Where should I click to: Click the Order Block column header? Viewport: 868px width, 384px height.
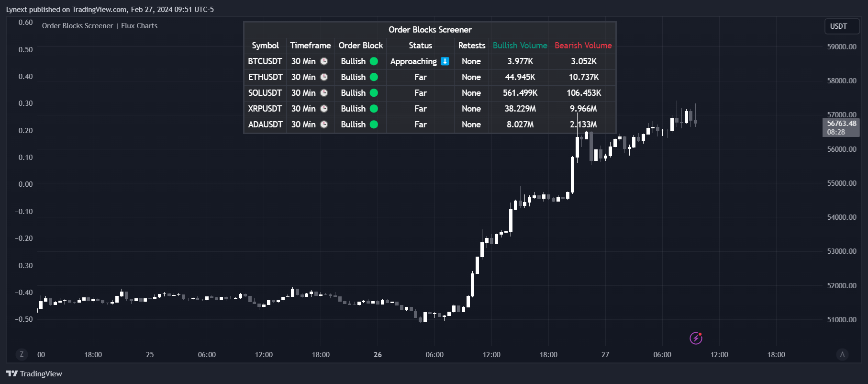point(361,45)
